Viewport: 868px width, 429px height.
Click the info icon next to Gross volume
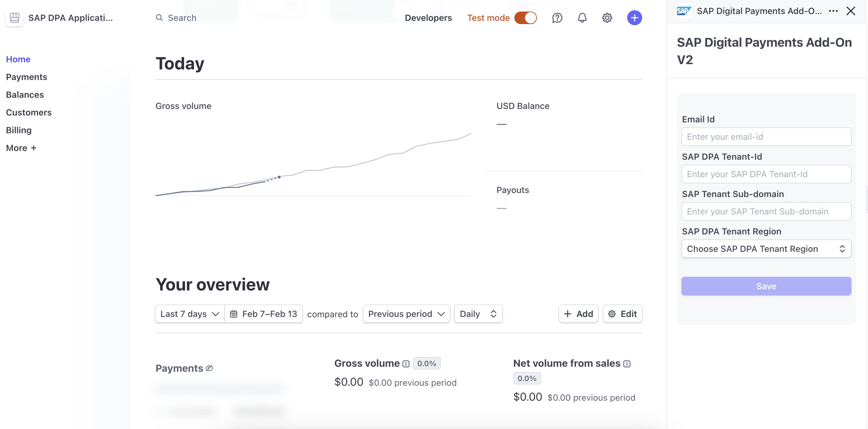pyautogui.click(x=405, y=364)
